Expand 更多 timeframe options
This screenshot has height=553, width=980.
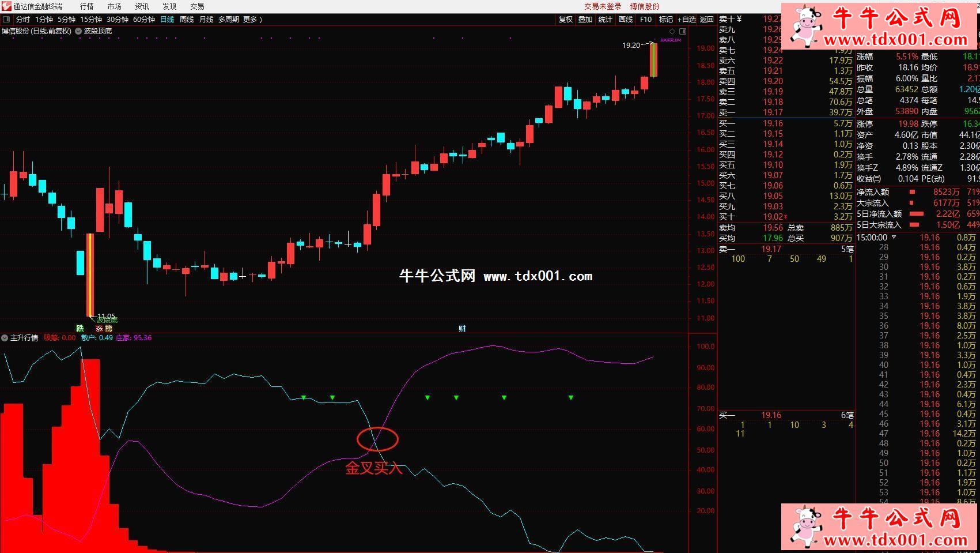252,20
